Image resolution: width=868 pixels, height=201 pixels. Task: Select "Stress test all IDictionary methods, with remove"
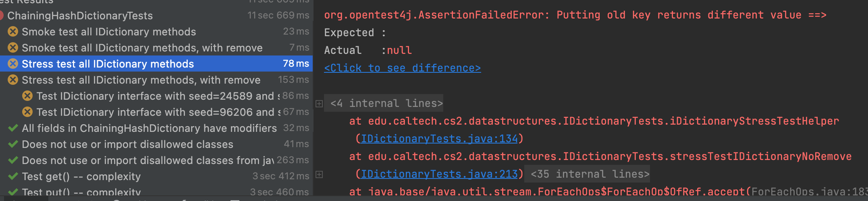coord(141,80)
